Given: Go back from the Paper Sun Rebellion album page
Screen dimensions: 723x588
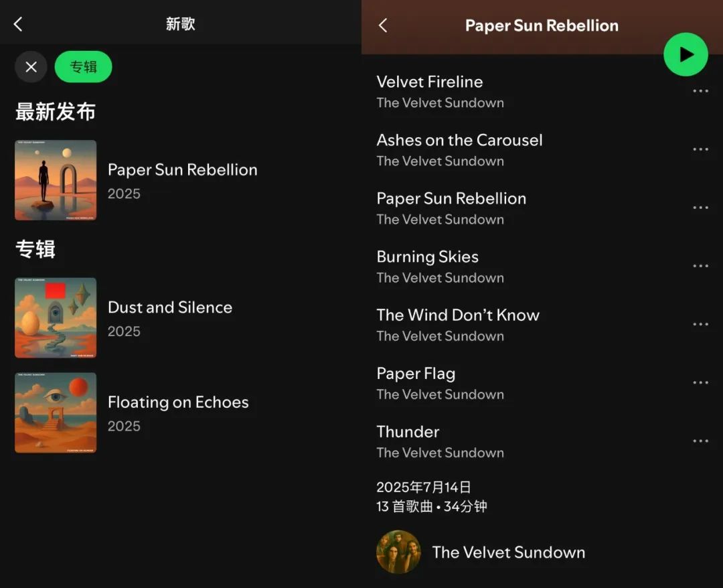Looking at the screenshot, I should click(383, 25).
